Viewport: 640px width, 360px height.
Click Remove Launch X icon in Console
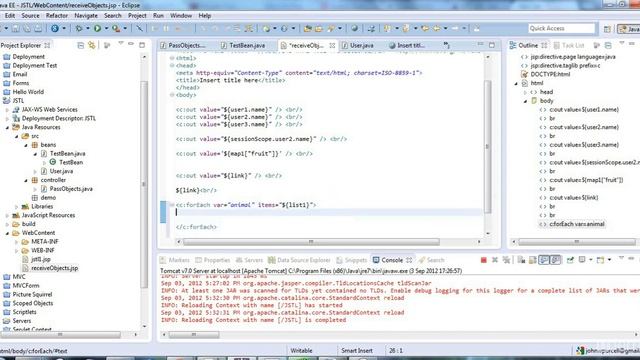495,260
